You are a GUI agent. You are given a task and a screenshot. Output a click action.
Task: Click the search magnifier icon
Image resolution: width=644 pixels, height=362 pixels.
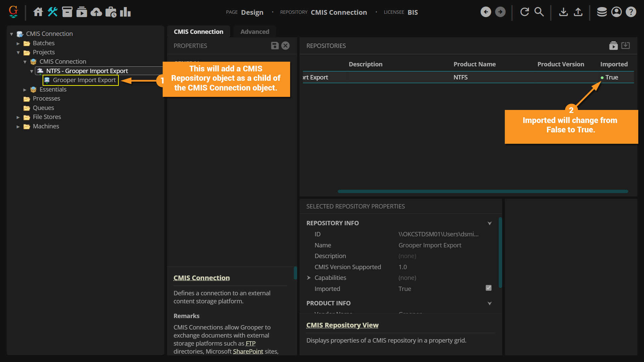[x=539, y=12]
